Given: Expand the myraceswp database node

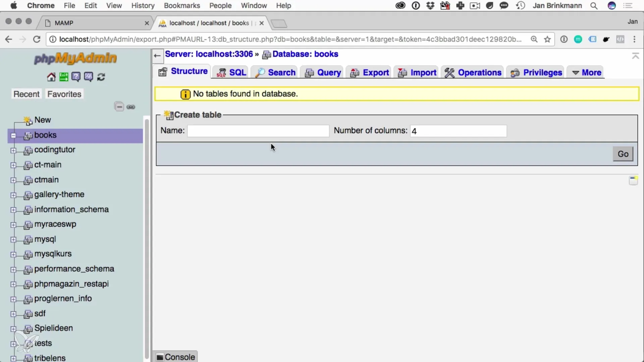Looking at the screenshot, I should pos(13,225).
